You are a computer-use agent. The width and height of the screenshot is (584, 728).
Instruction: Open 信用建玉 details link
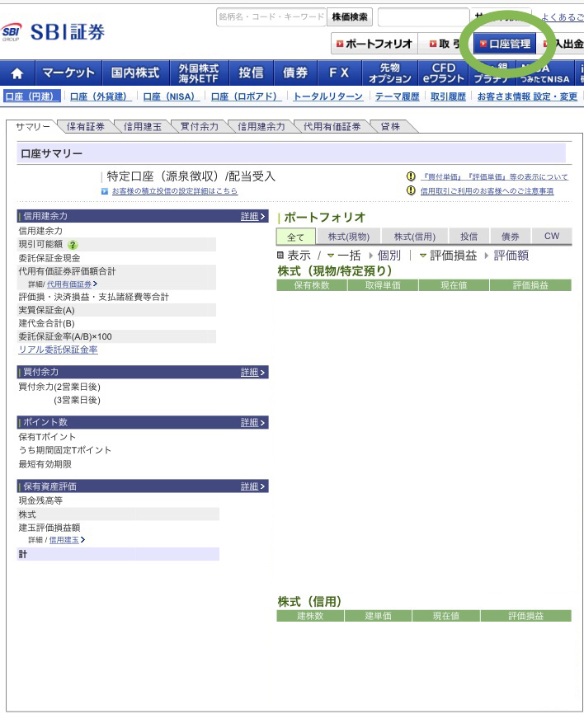[x=64, y=540]
